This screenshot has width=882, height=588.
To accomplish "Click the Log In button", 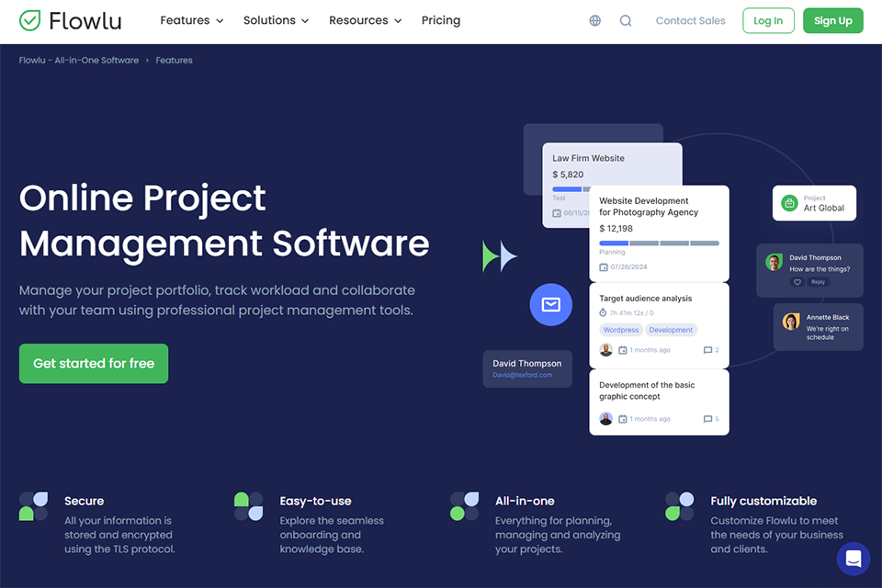I will pyautogui.click(x=768, y=21).
